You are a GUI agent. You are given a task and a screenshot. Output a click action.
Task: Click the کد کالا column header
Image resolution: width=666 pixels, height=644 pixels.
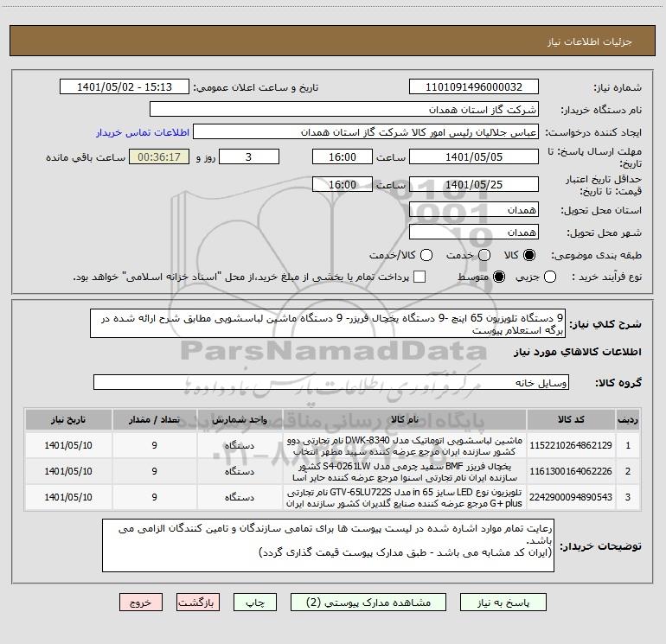coord(571,420)
